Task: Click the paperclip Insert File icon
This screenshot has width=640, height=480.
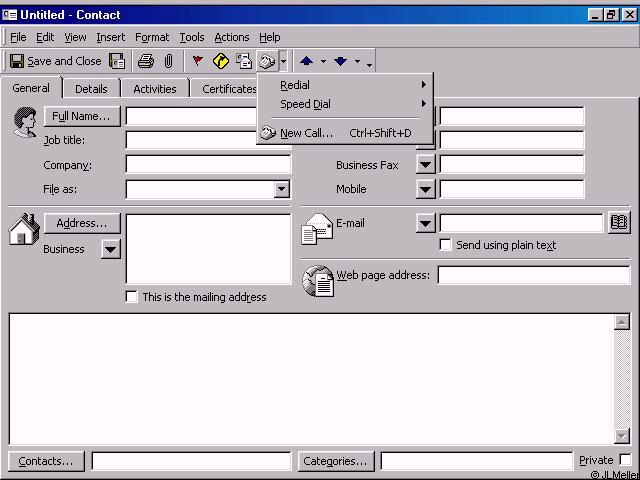Action: (x=168, y=61)
